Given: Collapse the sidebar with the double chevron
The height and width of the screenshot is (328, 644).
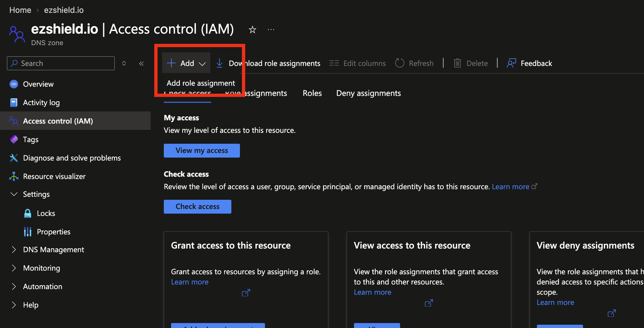Looking at the screenshot, I should 141,63.
